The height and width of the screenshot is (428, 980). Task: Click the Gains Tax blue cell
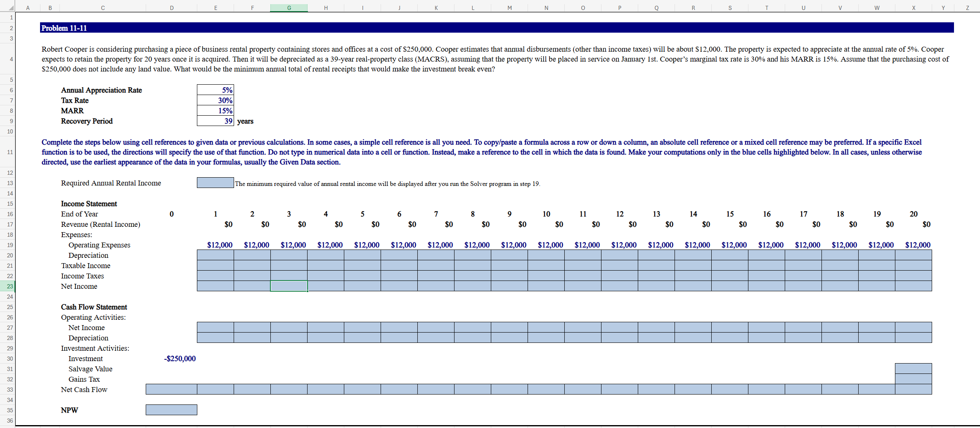pyautogui.click(x=913, y=379)
